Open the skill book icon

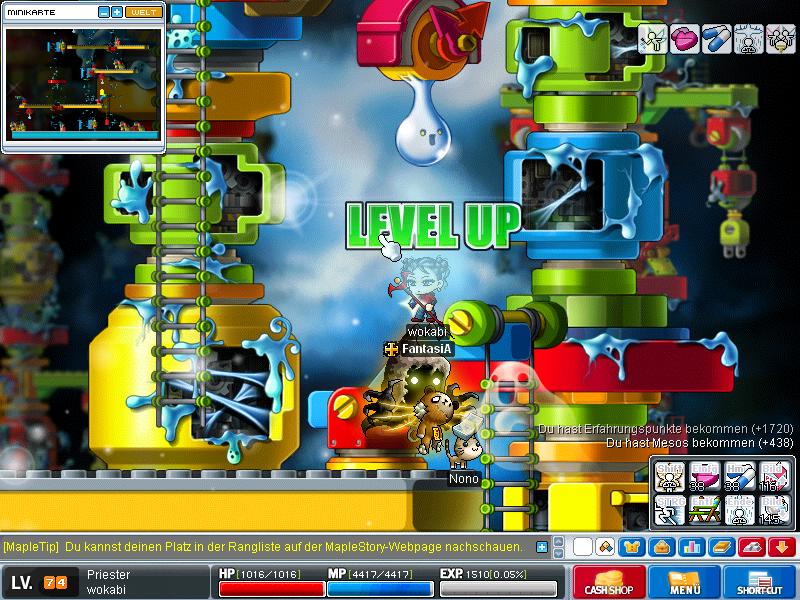pyautogui.click(x=720, y=547)
